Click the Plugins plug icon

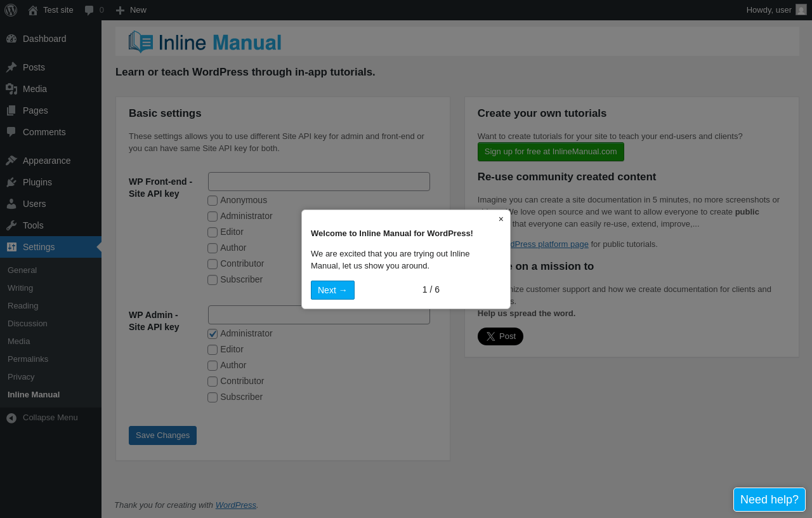(x=11, y=182)
